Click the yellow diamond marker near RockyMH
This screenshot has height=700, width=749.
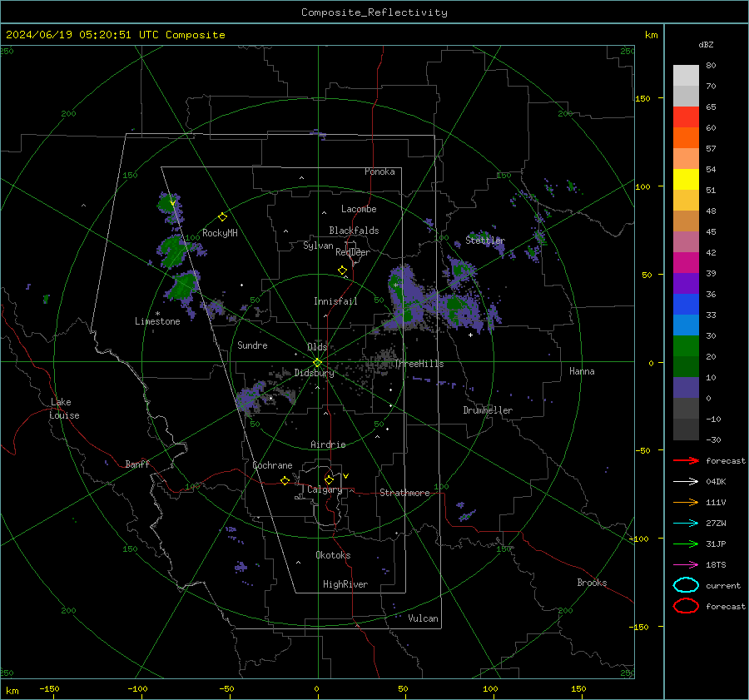point(222,217)
